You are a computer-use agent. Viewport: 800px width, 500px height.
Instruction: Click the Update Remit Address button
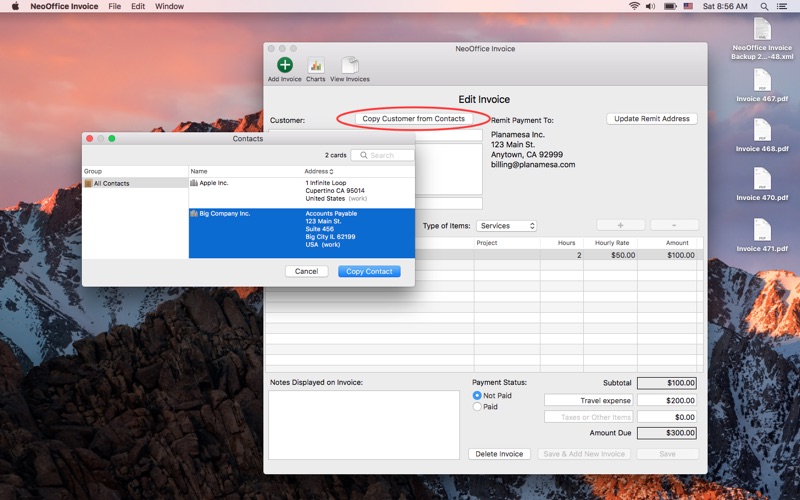651,119
